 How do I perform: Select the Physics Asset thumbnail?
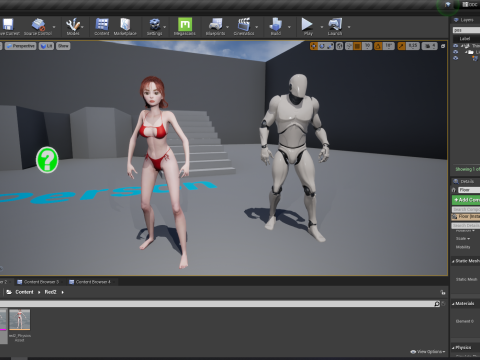tap(20, 319)
